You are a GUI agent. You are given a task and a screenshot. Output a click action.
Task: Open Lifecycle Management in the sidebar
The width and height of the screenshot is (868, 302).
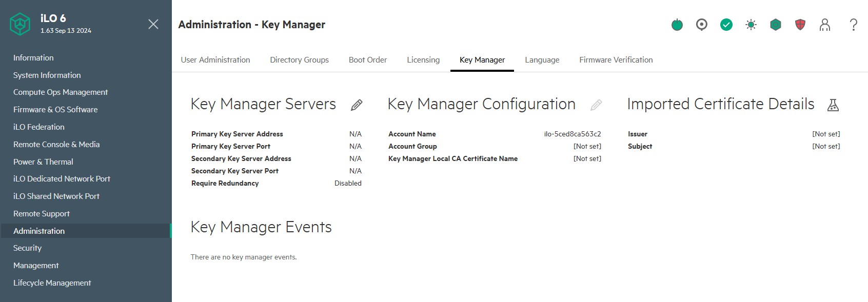52,283
